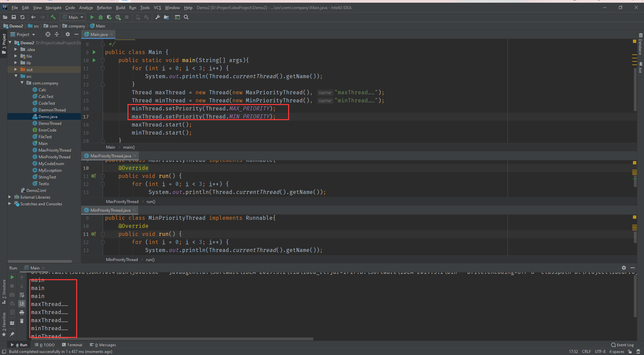
Task: Open Project panel gear options
Action: pyautogui.click(x=68, y=34)
